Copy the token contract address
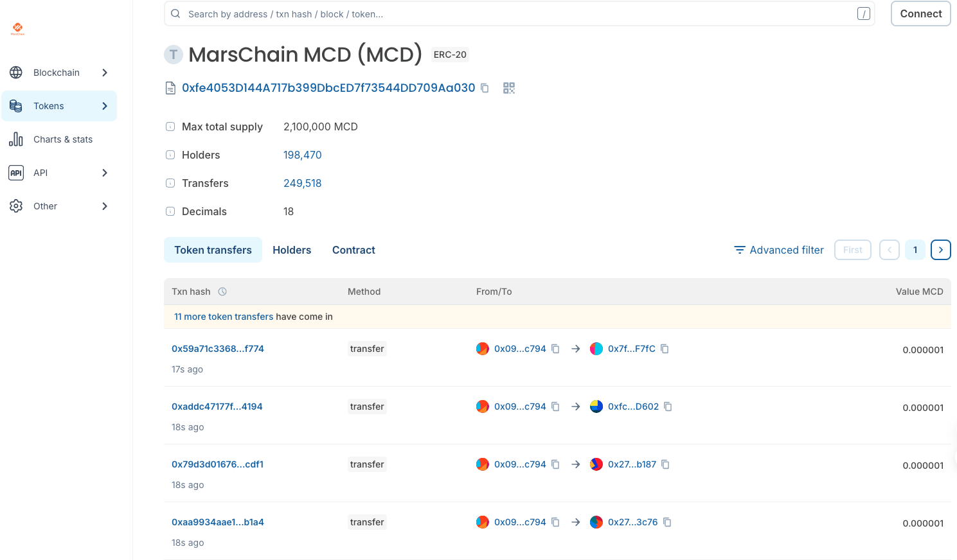The height and width of the screenshot is (560, 957). tap(485, 88)
